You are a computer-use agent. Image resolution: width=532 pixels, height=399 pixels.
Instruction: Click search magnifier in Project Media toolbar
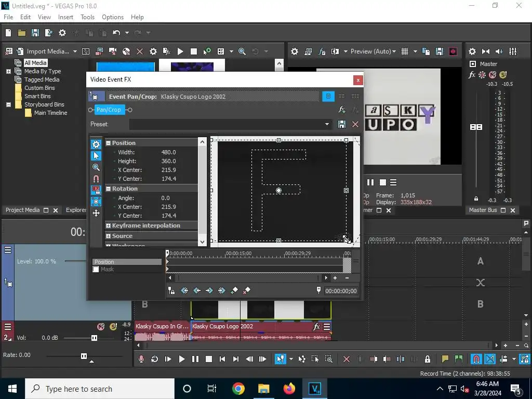[x=242, y=51]
